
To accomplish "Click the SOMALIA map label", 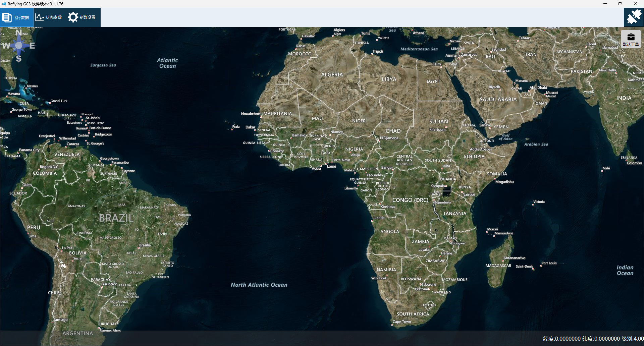I will point(497,174).
